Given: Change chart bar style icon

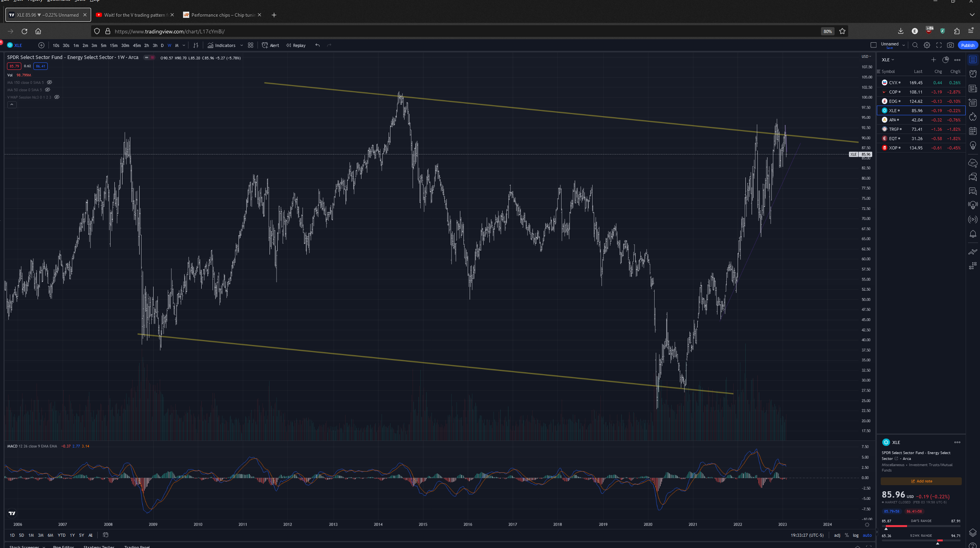Looking at the screenshot, I should coord(196,45).
